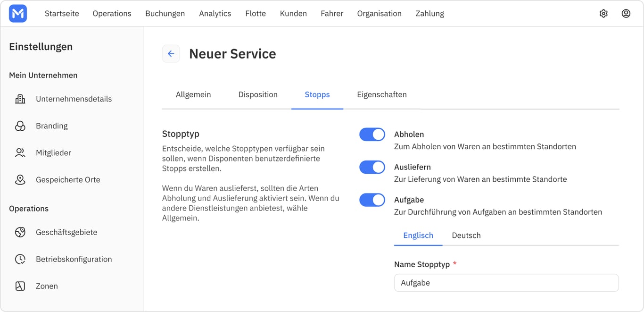The width and height of the screenshot is (644, 312).
Task: Click the Einstellungen sidebar heading
Action: [x=41, y=47]
